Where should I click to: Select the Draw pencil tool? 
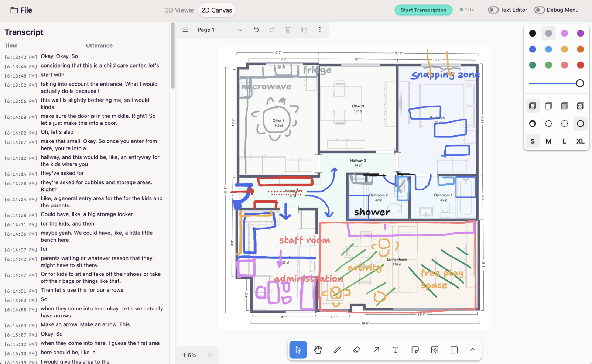pos(337,350)
